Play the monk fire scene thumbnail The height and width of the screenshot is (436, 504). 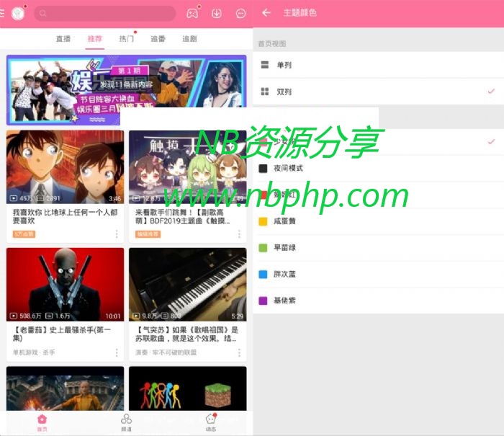point(65,388)
